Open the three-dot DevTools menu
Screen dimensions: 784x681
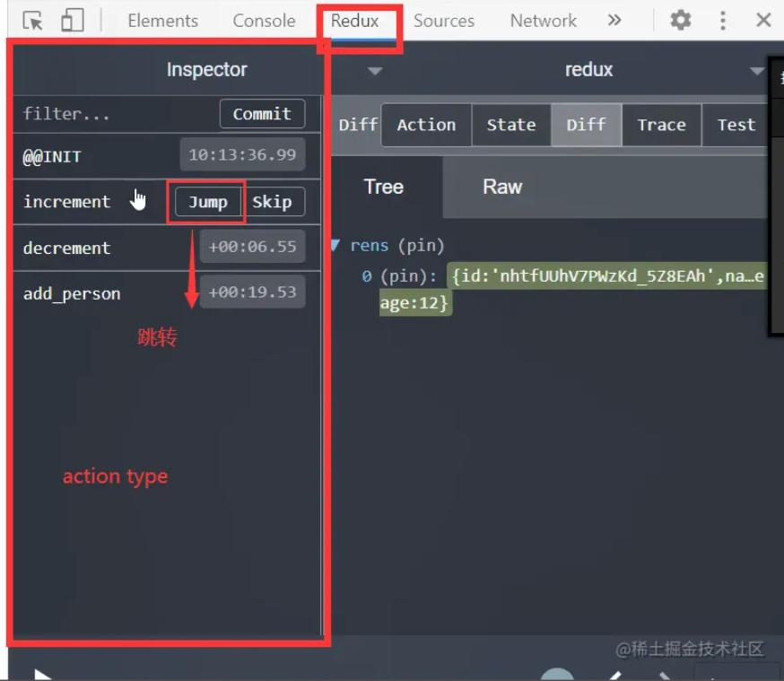723,20
